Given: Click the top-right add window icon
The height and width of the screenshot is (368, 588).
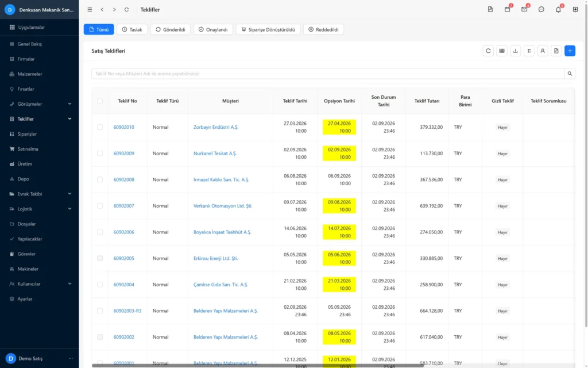Looking at the screenshot, I should click(575, 9).
